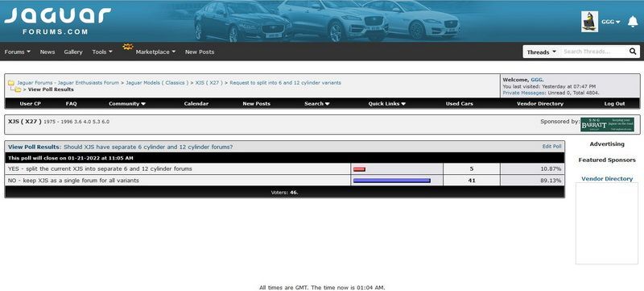Image resolution: width=644 pixels, height=291 pixels.
Task: Click Log Out in black navbar
Action: pos(614,103)
